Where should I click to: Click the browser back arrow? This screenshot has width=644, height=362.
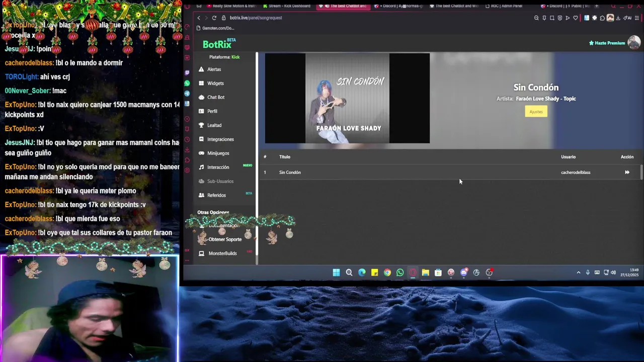[199, 18]
